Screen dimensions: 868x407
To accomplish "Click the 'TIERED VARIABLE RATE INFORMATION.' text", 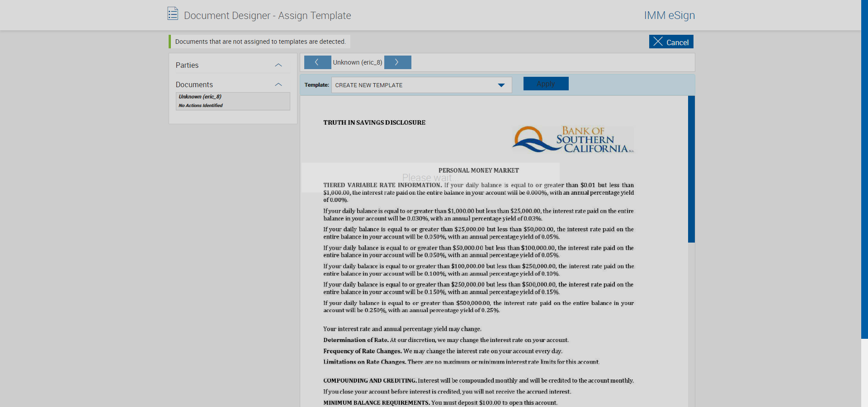I will [382, 185].
